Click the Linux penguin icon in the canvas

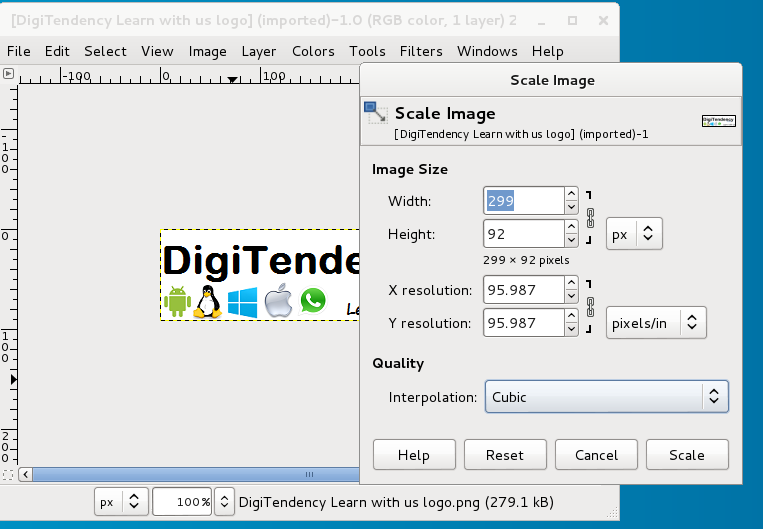coord(208,302)
